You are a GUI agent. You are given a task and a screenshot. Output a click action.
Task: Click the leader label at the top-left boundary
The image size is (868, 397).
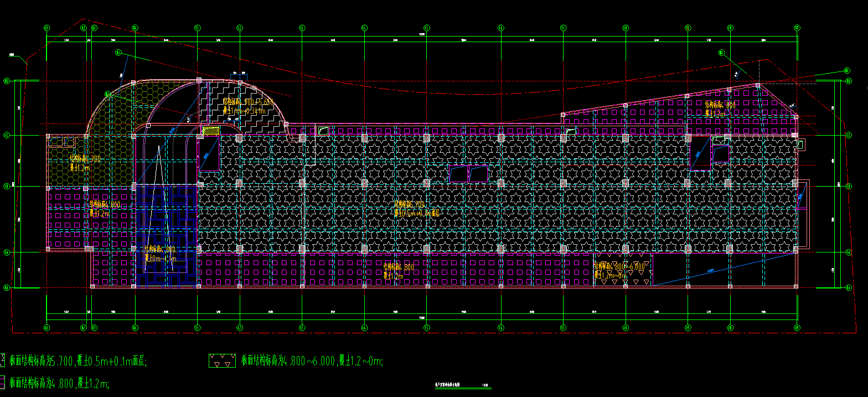tap(12, 54)
